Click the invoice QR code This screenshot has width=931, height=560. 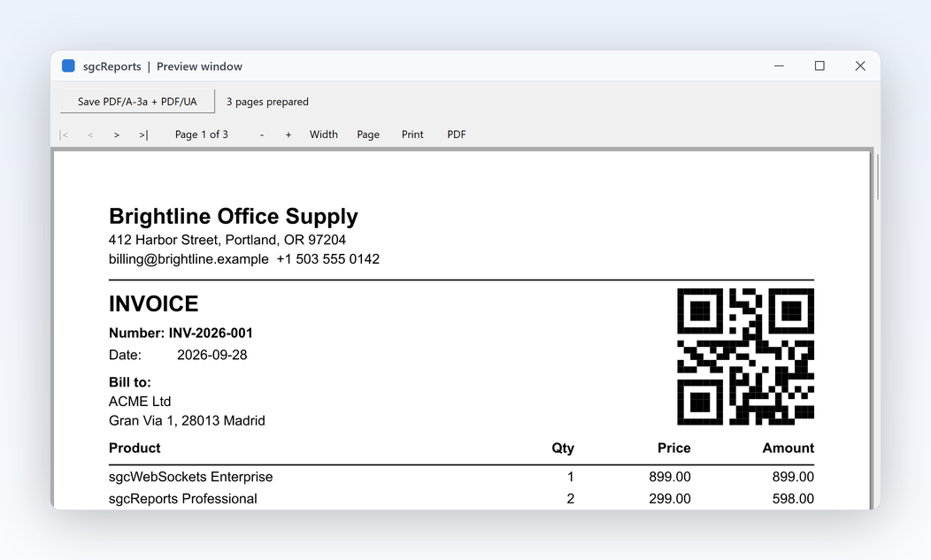point(746,357)
